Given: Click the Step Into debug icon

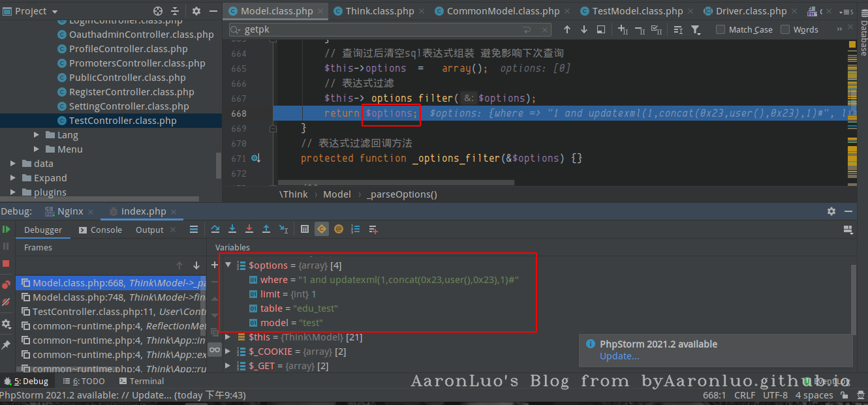Looking at the screenshot, I should coord(232,229).
